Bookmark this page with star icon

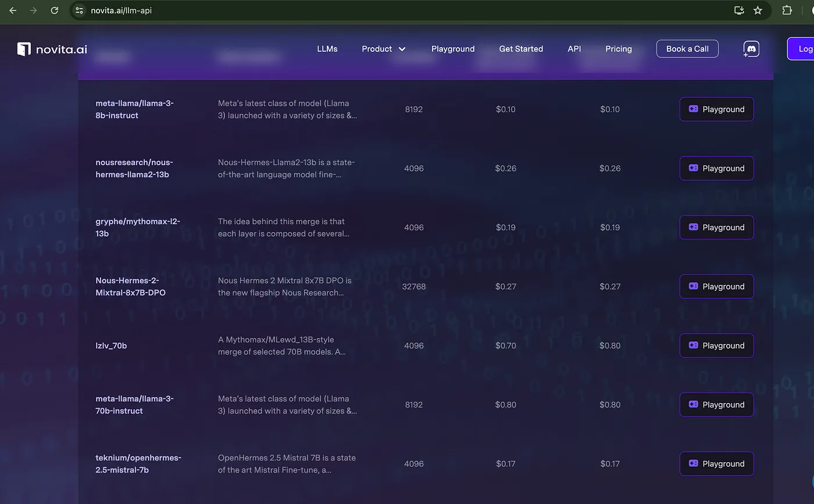(758, 10)
